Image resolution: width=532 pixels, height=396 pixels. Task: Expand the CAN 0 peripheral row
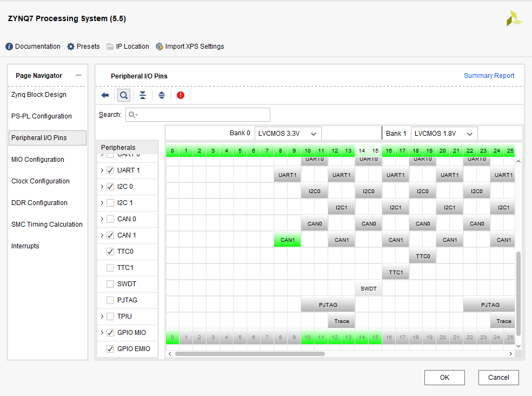(102, 219)
